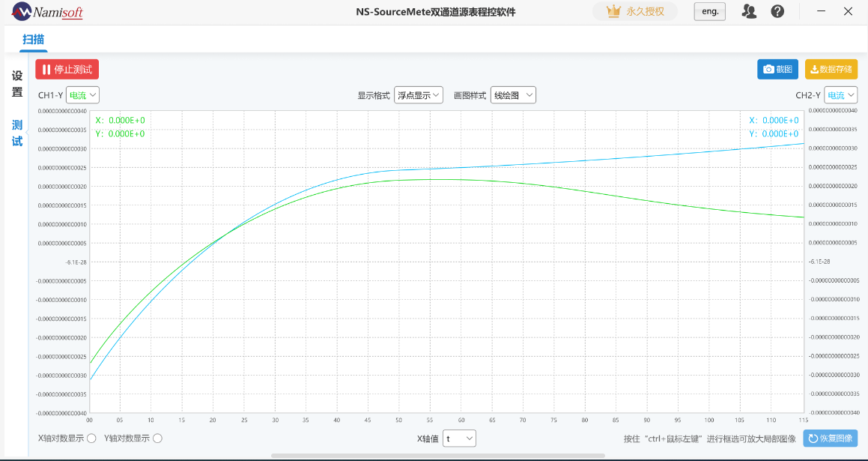Image resolution: width=868 pixels, height=461 pixels.
Task: Click the pause icon on the stop-test button
Action: [x=46, y=68]
